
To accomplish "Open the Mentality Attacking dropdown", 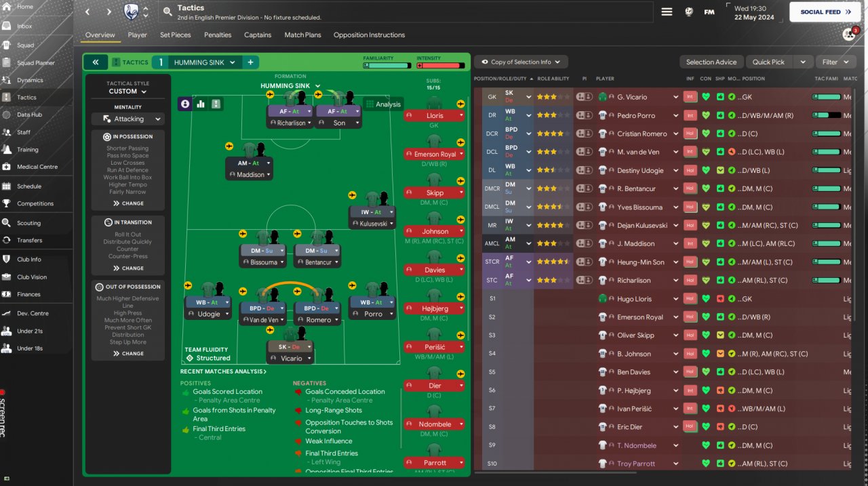I will coord(127,119).
